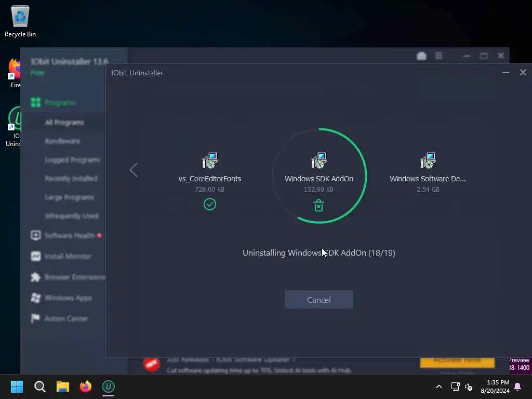Viewport: 532px width, 399px height.
Task: Open Windows Apps in background sidebar
Action: (x=68, y=298)
